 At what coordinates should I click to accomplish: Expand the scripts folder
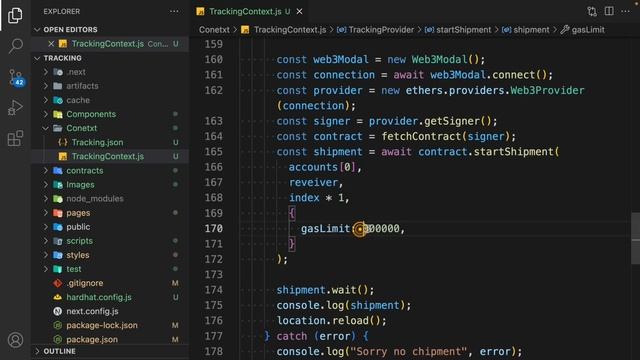point(46,241)
